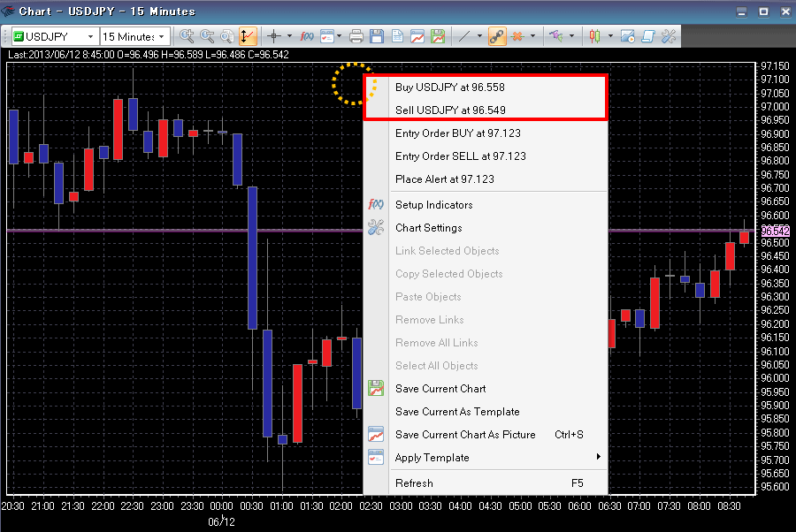The width and height of the screenshot is (796, 532).
Task: Click the candlestick chart type icon
Action: [594, 36]
